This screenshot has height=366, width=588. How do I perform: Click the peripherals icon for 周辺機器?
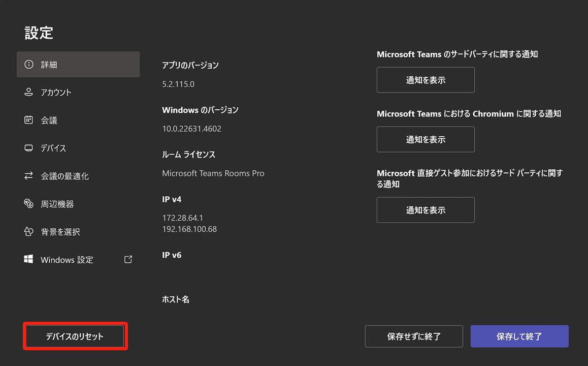coord(29,204)
